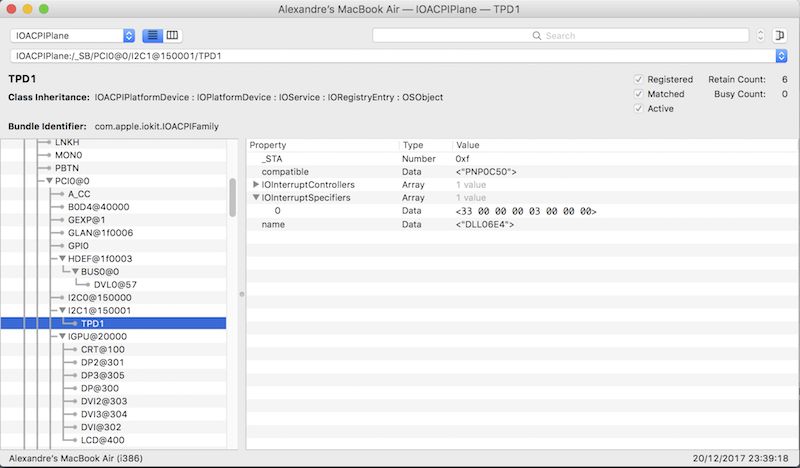Click the rightmost toolbar panel icon
800x468 pixels.
coord(781,35)
